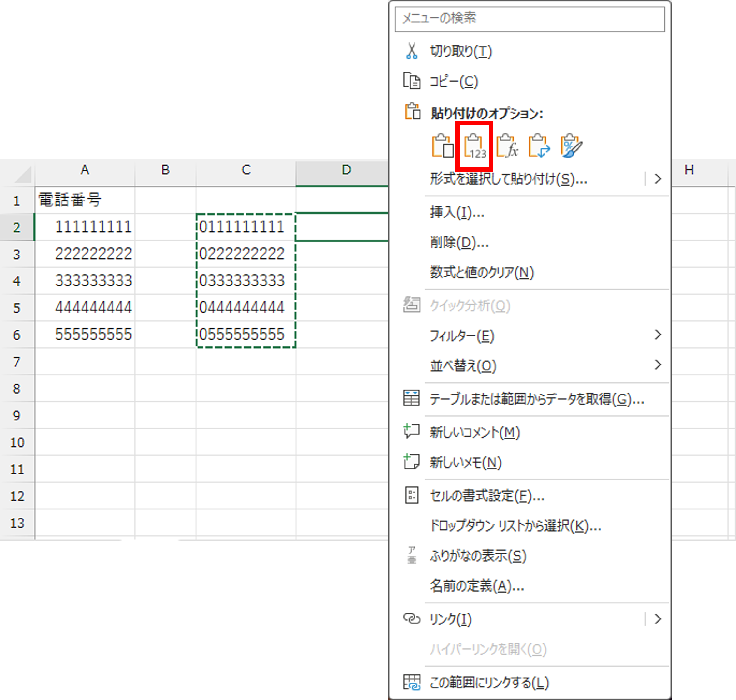Expand the 形式を選択して貼り付け submenu arrow
This screenshot has height=700, width=736.
tap(658, 179)
